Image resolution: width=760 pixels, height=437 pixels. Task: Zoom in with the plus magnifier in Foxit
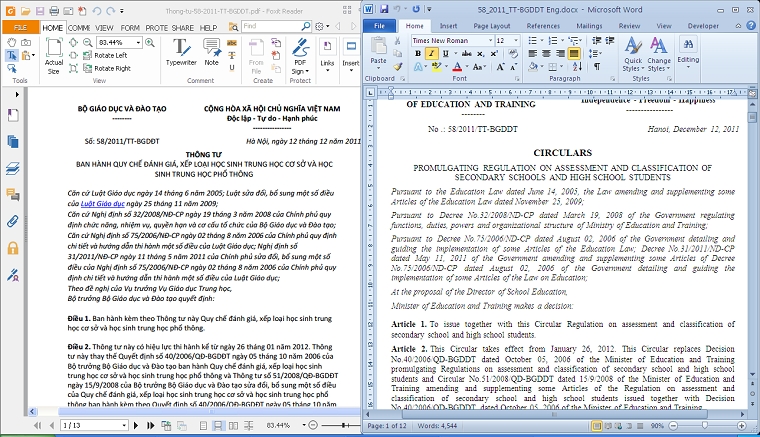(x=150, y=43)
